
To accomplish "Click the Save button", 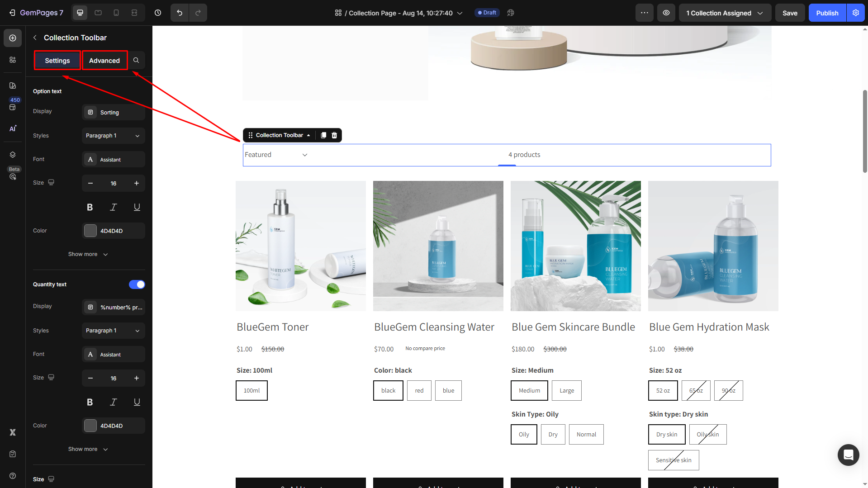I will (790, 13).
